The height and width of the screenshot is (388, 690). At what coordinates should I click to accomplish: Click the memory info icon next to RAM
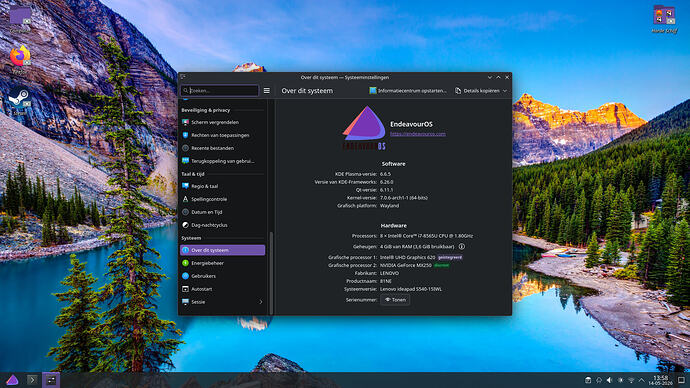coord(462,247)
